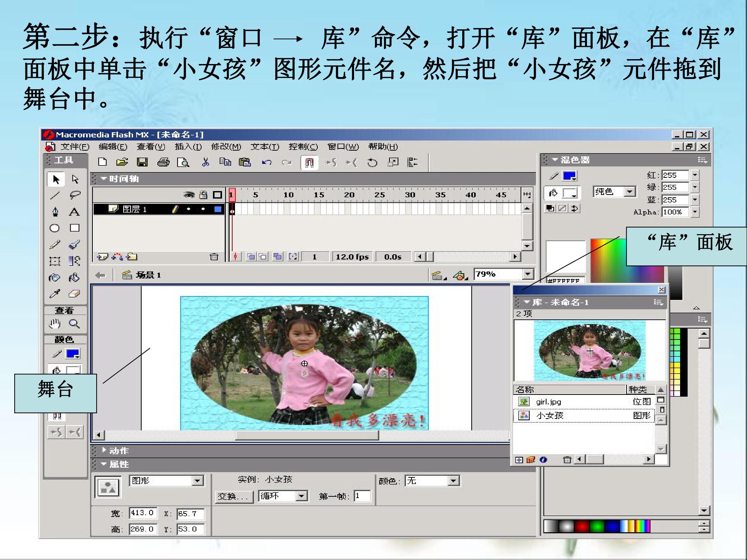The height and width of the screenshot is (560, 747).
Task: Open the 修改(M) menu
Action: point(226,146)
